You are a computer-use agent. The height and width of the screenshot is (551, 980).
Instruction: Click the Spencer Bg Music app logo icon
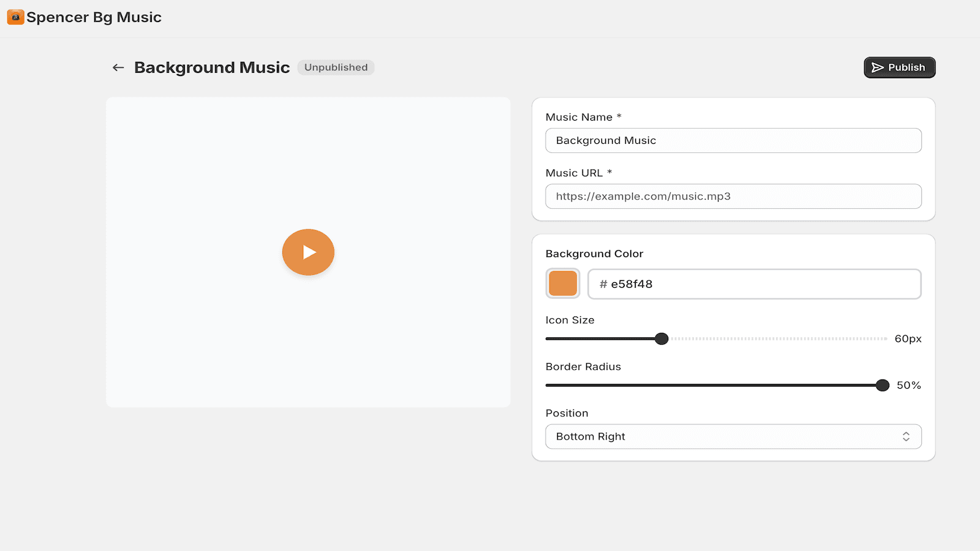15,17
